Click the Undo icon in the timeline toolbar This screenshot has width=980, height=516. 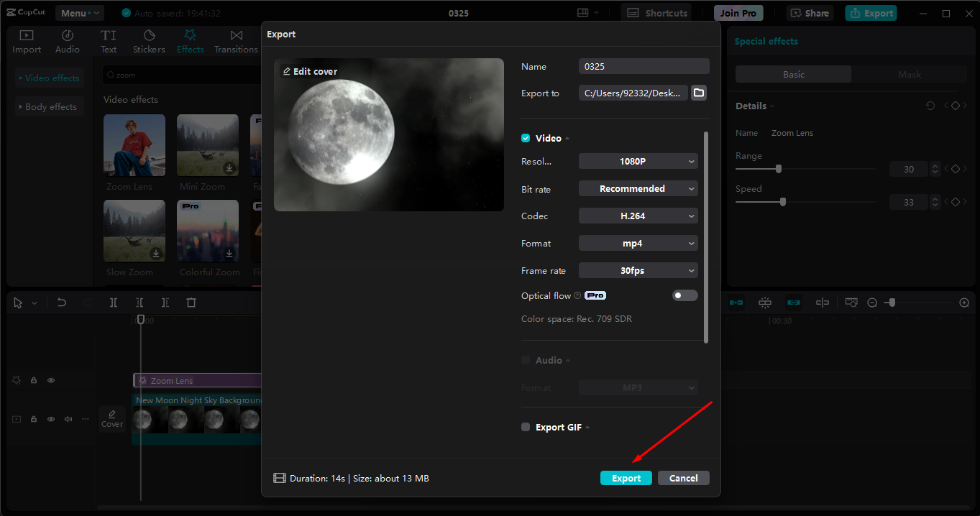click(62, 302)
